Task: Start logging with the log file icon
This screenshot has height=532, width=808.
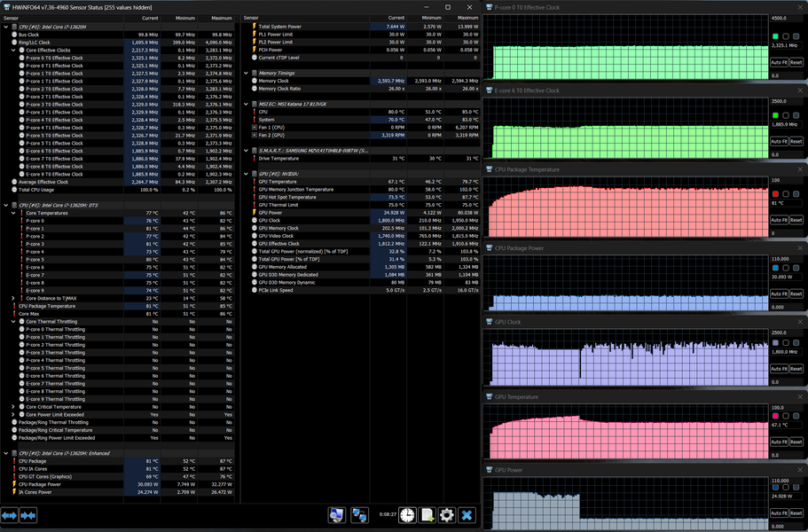Action: [x=427, y=515]
